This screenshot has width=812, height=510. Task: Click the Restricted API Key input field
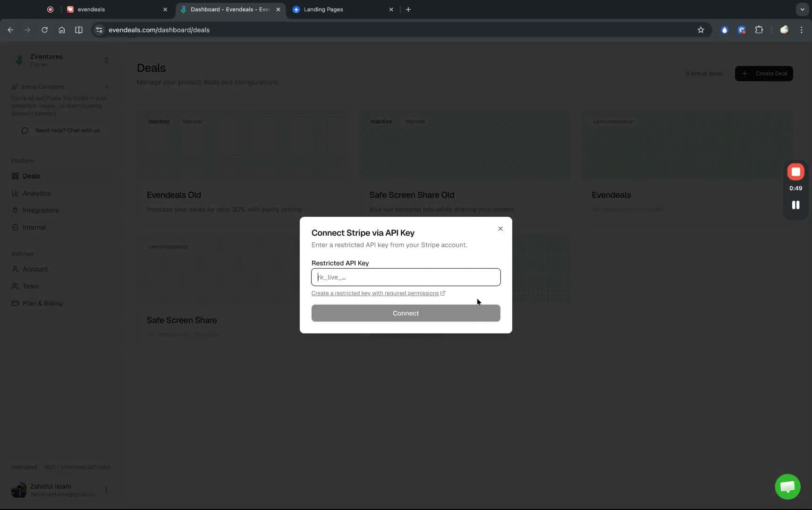pyautogui.click(x=406, y=277)
